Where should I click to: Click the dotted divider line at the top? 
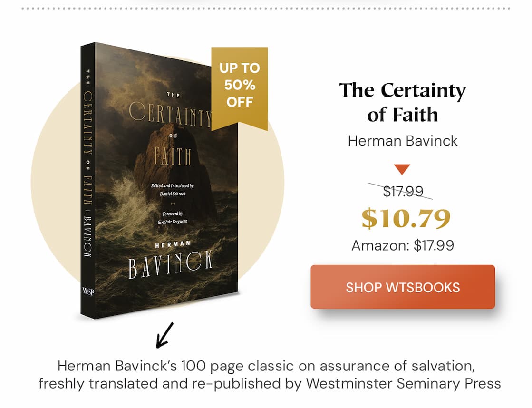pos(266,8)
